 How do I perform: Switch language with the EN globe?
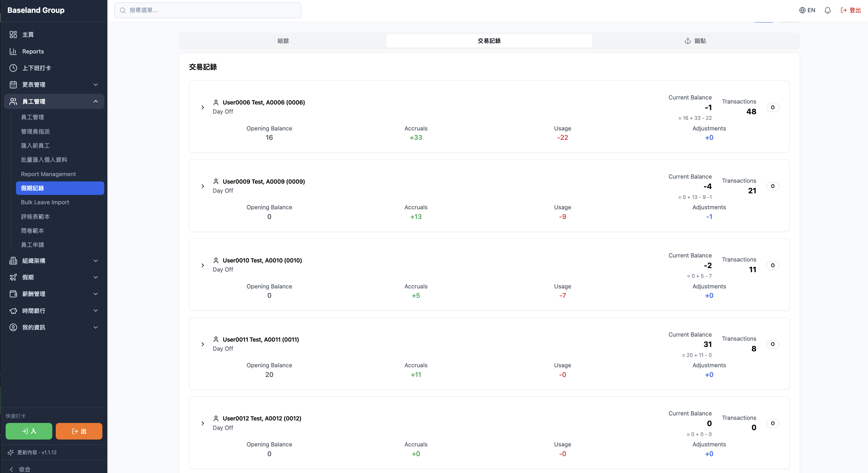click(807, 10)
